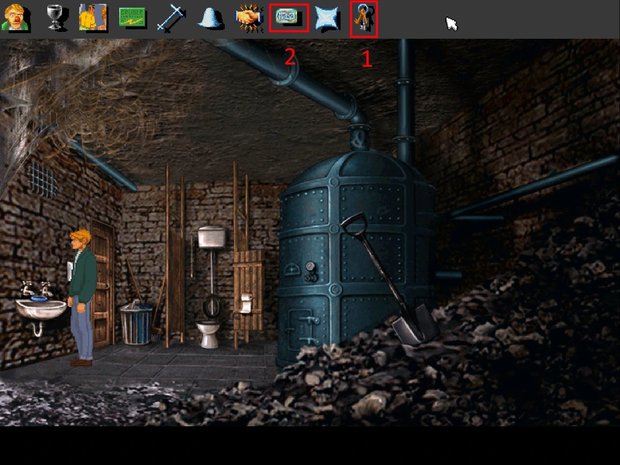Examine the white toilet bowl
620x465 pixels.
coord(208,333)
